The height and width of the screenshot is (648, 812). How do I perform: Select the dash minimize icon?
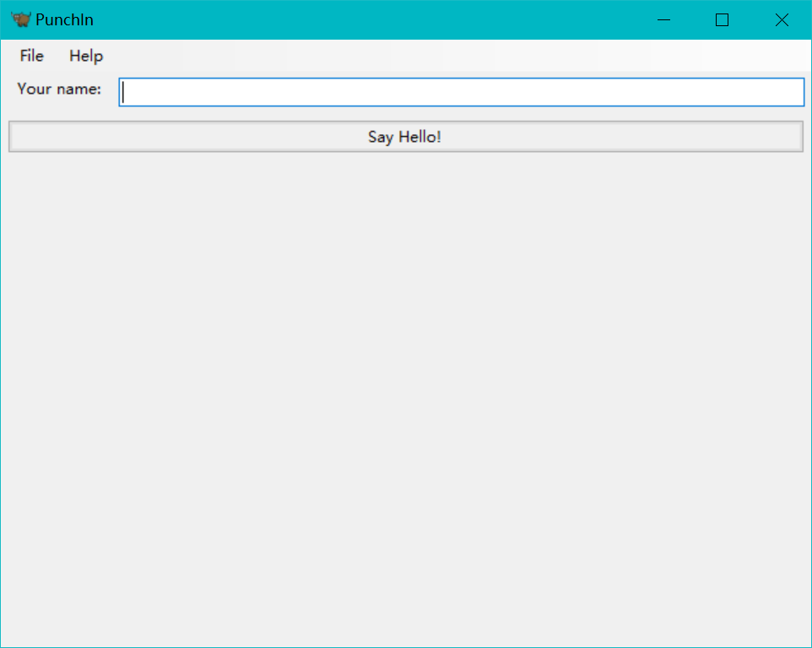(663, 20)
